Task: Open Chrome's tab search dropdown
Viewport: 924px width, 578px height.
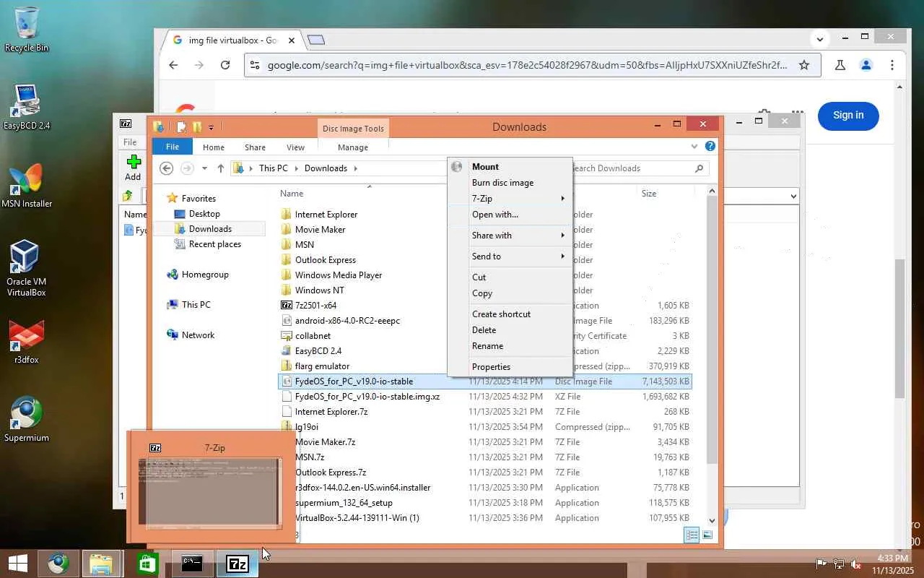Action: coord(820,39)
